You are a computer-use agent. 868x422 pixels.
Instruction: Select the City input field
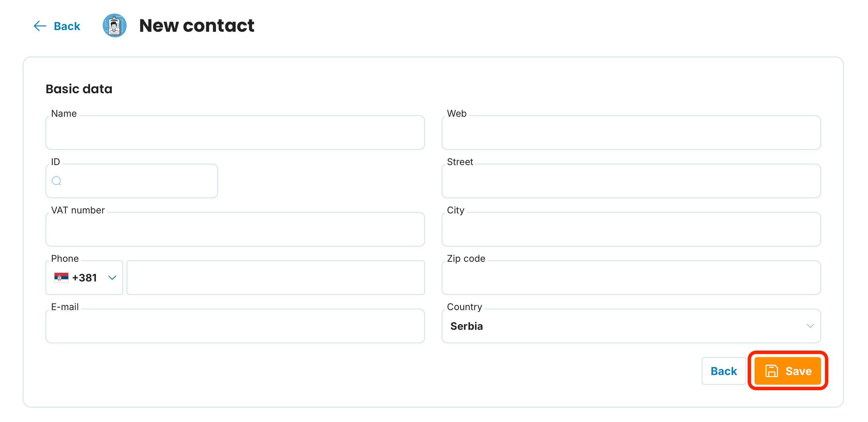pyautogui.click(x=631, y=229)
